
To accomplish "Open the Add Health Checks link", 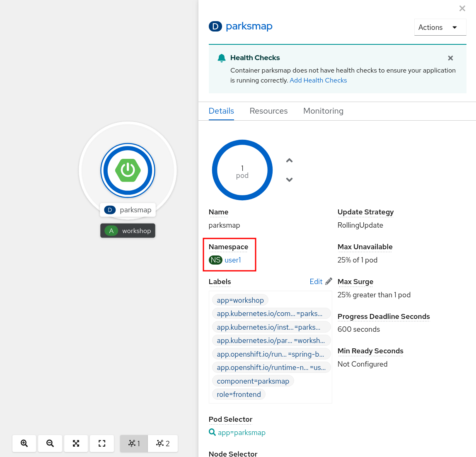I will (318, 80).
